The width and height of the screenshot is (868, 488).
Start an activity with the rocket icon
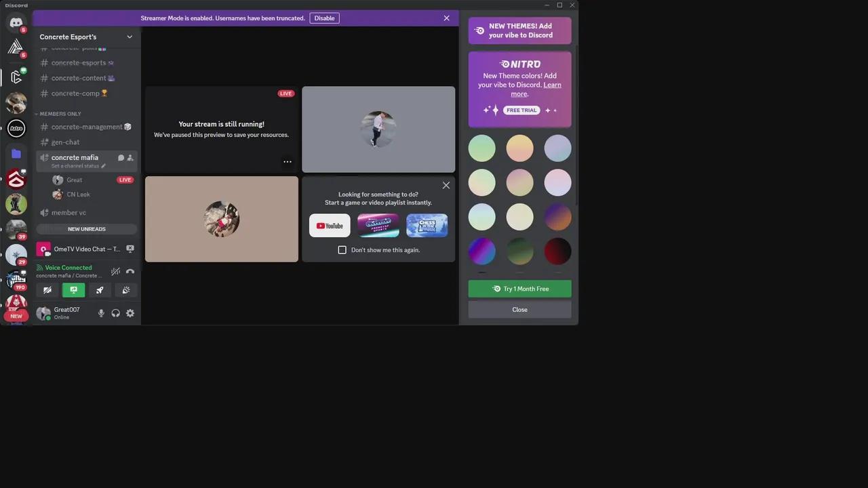pos(100,290)
